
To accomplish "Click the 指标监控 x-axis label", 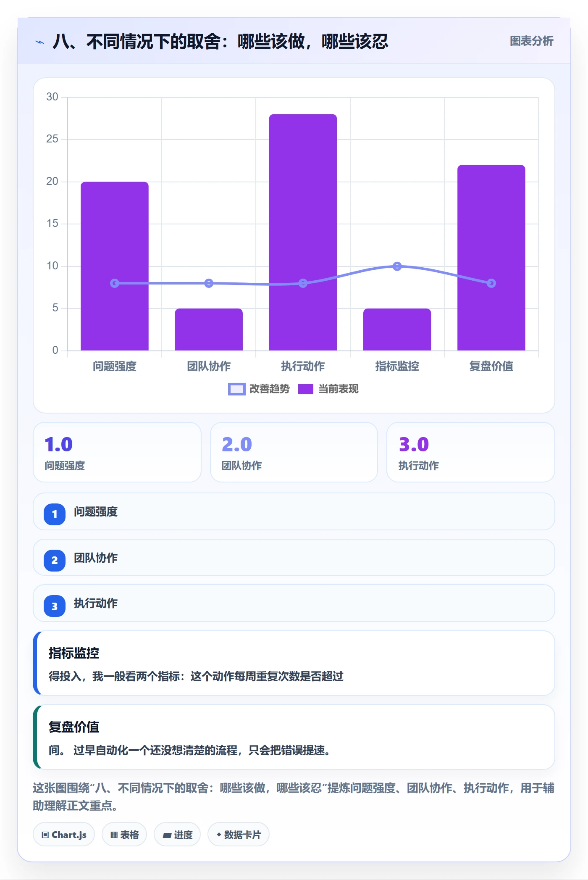I will [x=397, y=366].
